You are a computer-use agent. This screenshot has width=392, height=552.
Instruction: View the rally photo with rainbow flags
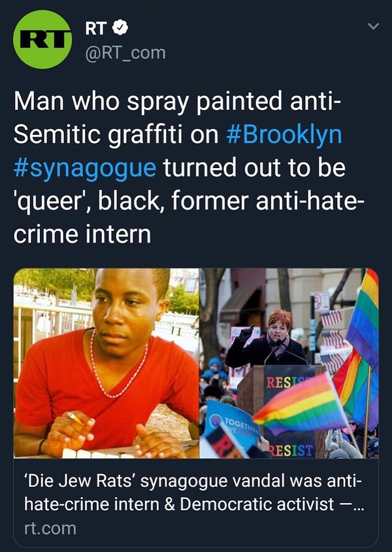click(x=289, y=363)
